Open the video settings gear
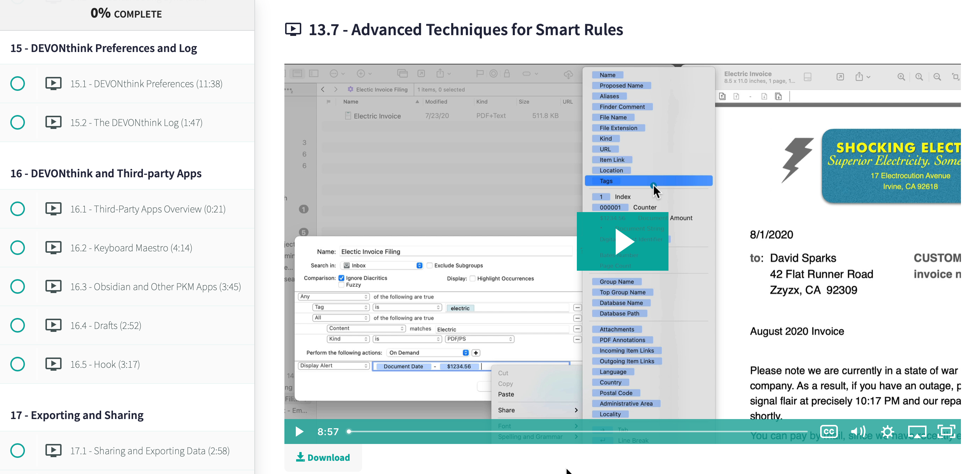 887,432
